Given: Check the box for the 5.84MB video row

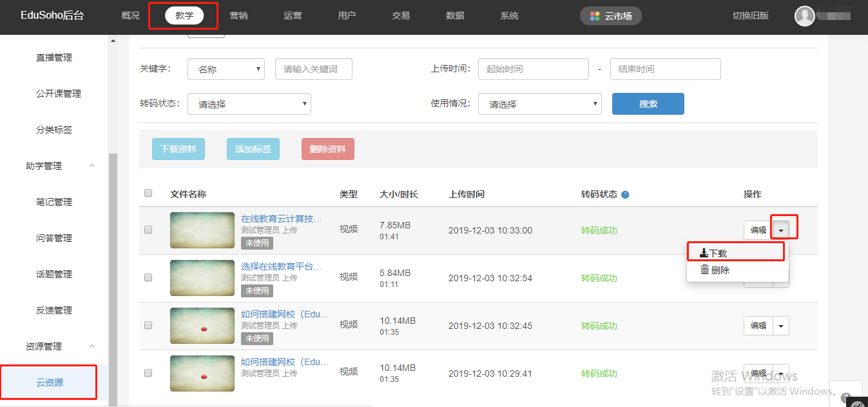Looking at the screenshot, I should click(x=148, y=277).
